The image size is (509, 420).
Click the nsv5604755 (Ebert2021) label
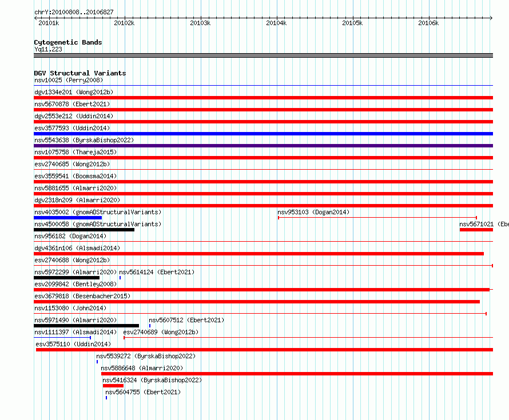(143, 392)
